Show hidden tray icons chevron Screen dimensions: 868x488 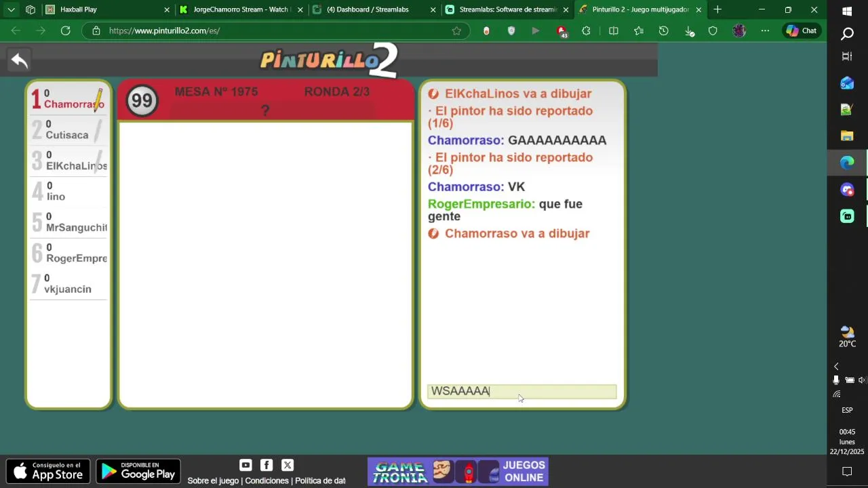[x=836, y=366]
